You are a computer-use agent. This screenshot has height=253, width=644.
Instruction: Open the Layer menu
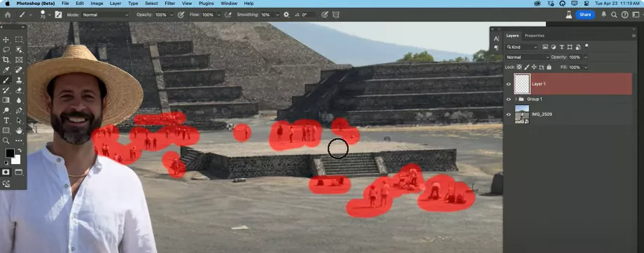(x=115, y=4)
